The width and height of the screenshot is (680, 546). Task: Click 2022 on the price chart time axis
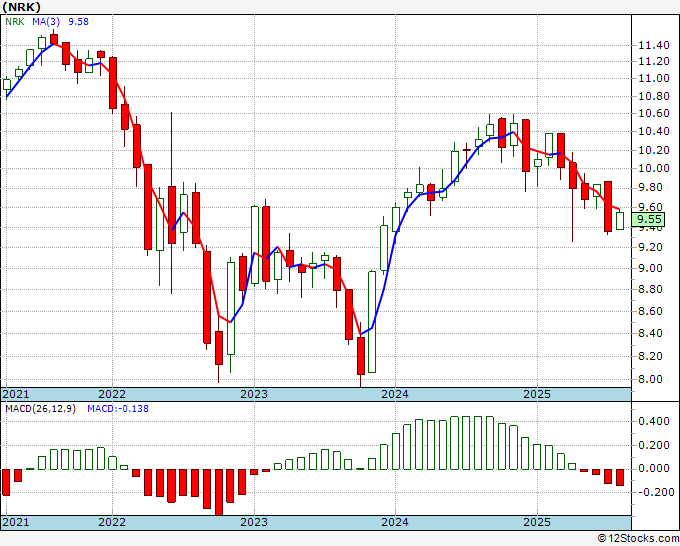(112, 394)
